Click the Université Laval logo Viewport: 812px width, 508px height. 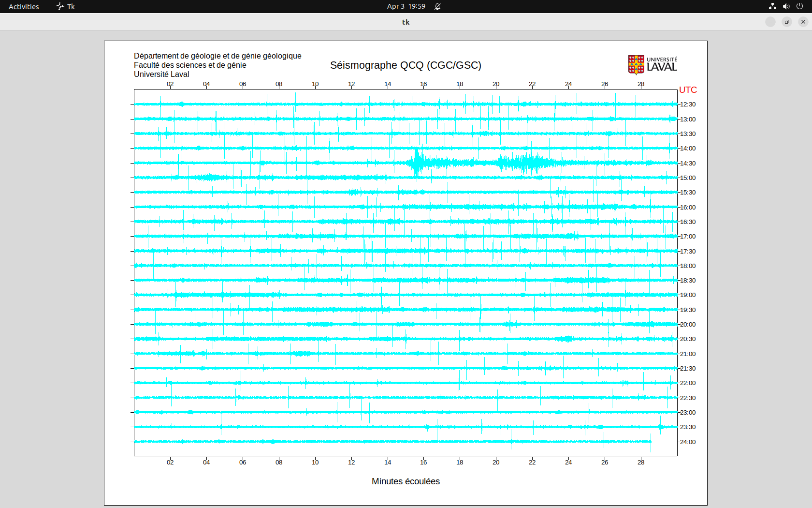[652, 65]
